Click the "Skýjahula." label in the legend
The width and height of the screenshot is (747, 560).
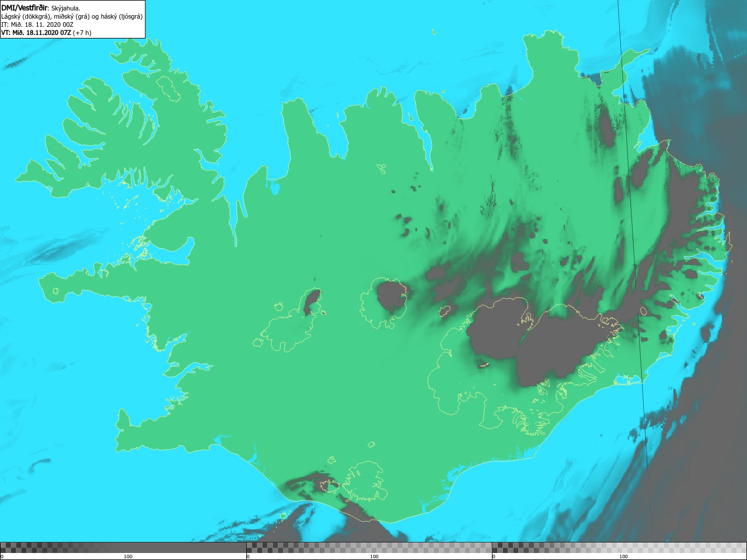point(66,8)
